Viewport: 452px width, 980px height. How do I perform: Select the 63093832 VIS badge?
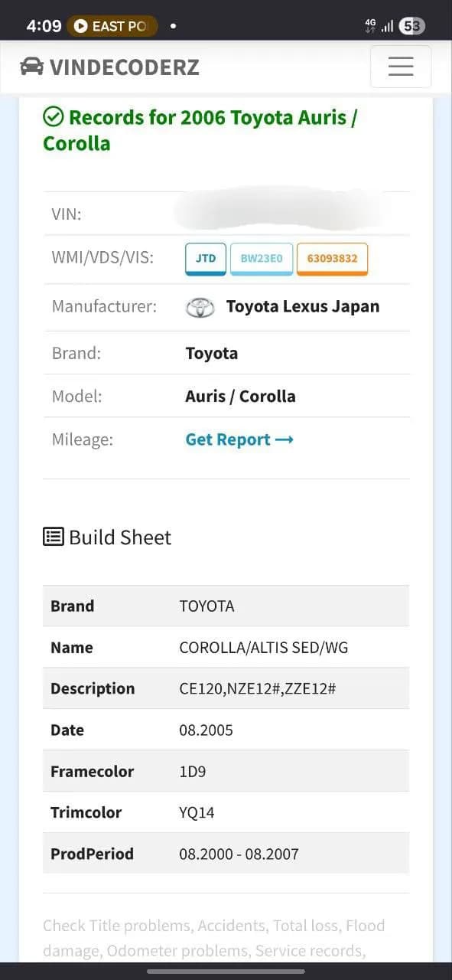click(x=332, y=259)
